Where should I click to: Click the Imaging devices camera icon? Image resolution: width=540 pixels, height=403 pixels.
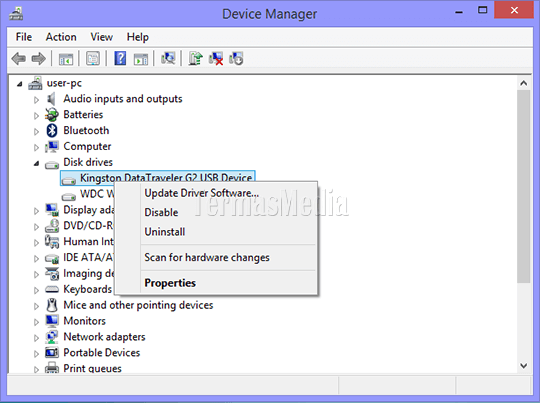(x=52, y=273)
